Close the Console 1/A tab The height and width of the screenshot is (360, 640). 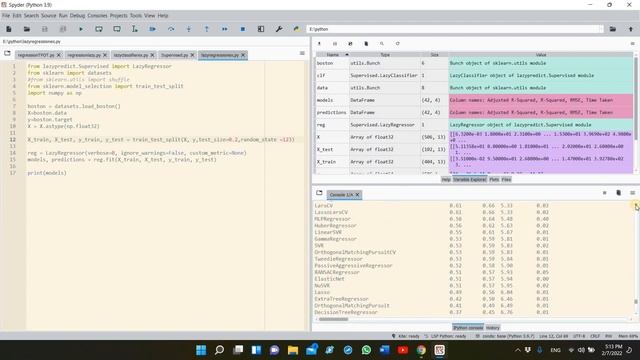click(x=357, y=195)
